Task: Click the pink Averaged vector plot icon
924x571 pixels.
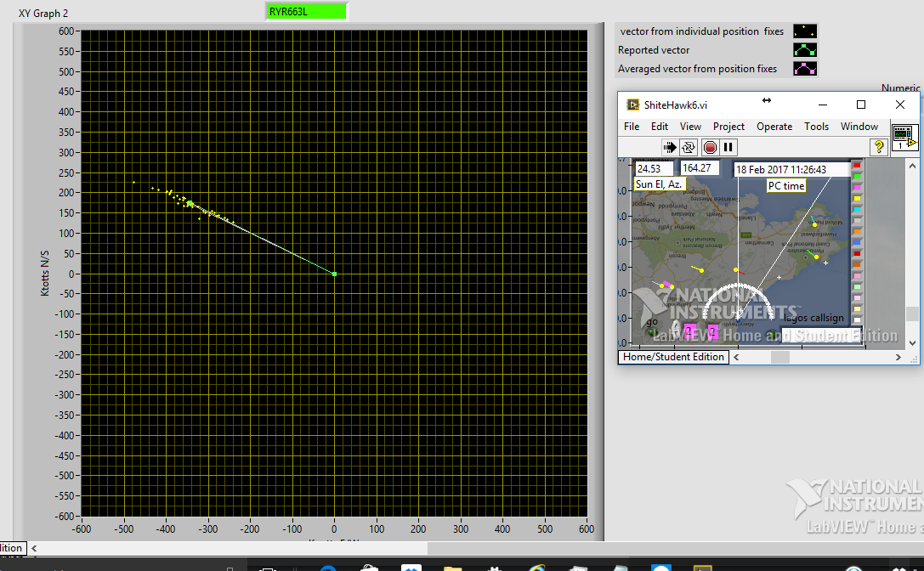Action: pyautogui.click(x=804, y=69)
